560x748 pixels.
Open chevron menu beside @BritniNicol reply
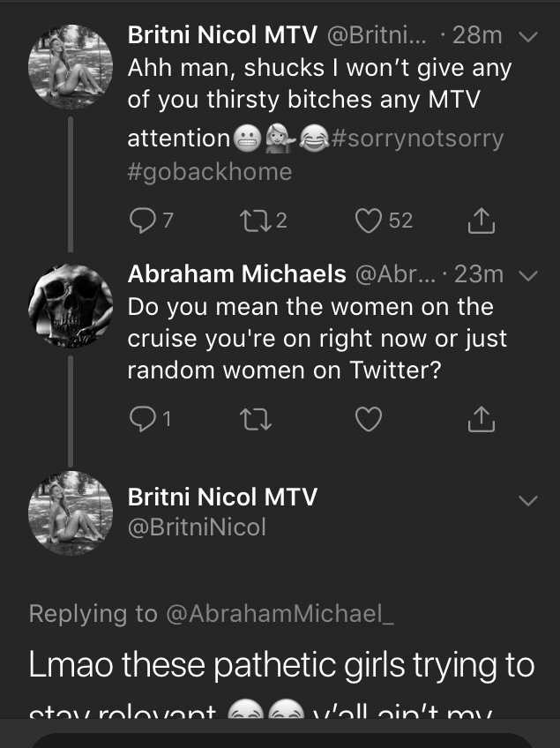528,500
